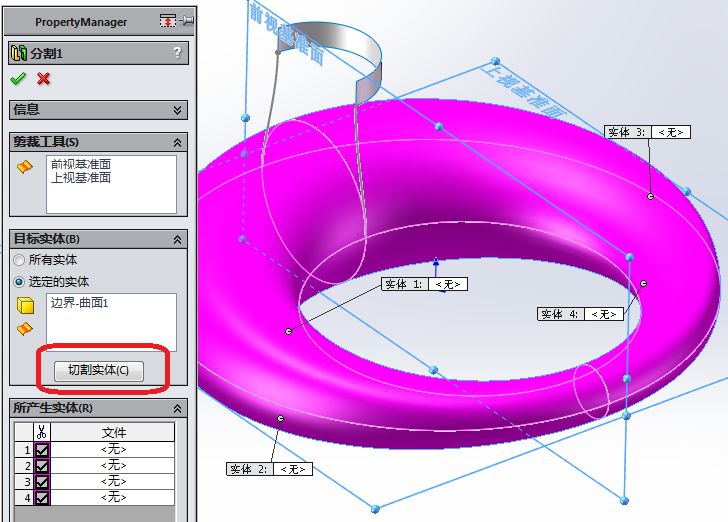The height and width of the screenshot is (522, 728).
Task: Uncheck the checkbox in row 3
Action: pyautogui.click(x=42, y=482)
